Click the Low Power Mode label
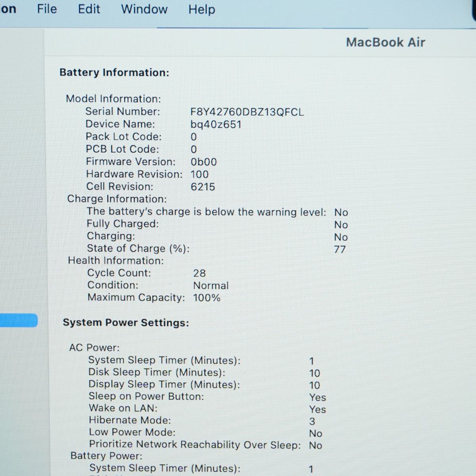476x476 pixels. 132,432
